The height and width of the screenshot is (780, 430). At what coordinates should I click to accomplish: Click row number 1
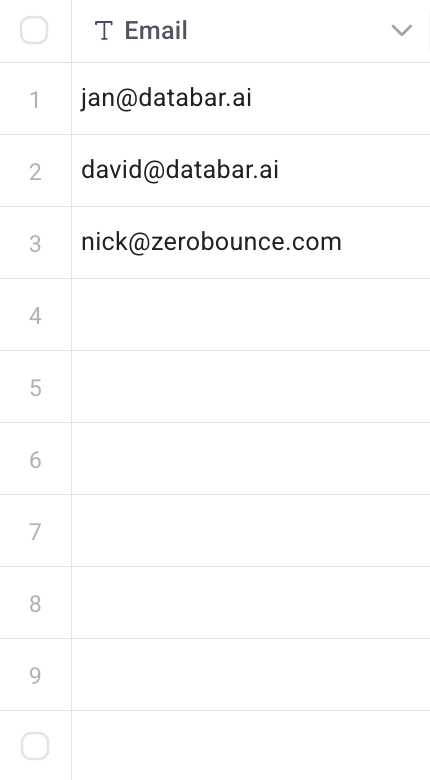coord(35,100)
